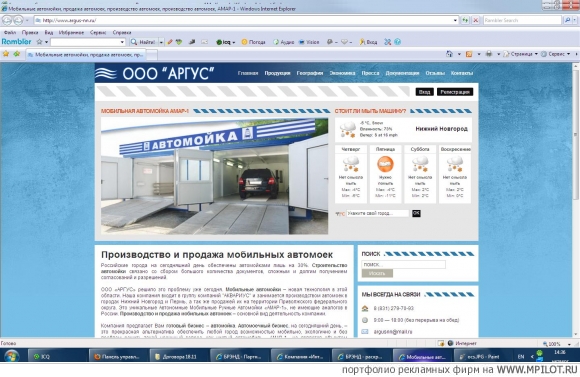Click the Вход item in Rambler toolbar

[368, 42]
